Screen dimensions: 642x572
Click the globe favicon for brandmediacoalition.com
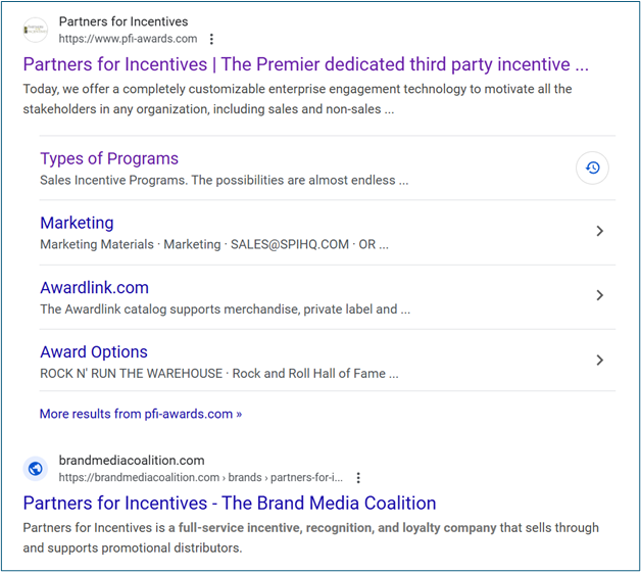coord(35,468)
